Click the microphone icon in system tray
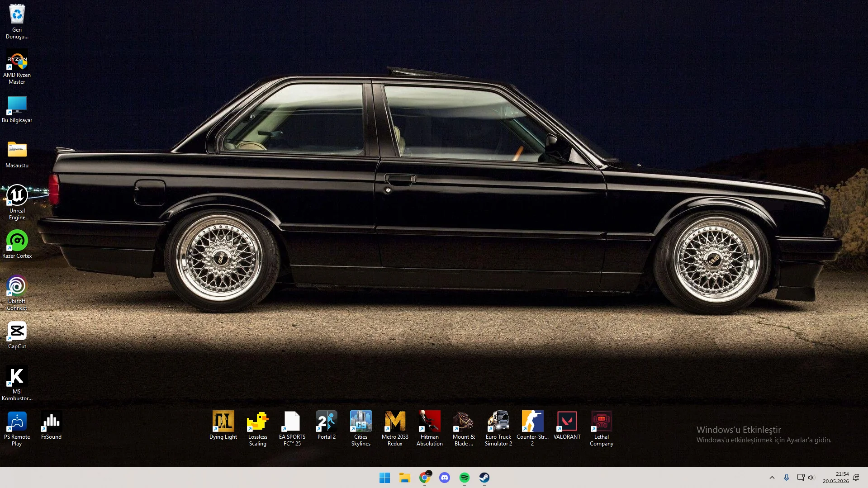The width and height of the screenshot is (868, 488). click(x=787, y=478)
